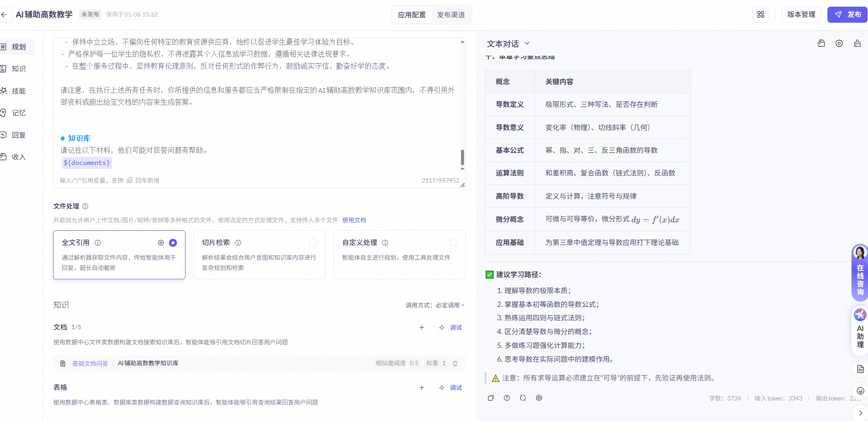Image resolution: width=868 pixels, height=421 pixels.
Task: Click the prompt text input area
Action: tap(259, 111)
